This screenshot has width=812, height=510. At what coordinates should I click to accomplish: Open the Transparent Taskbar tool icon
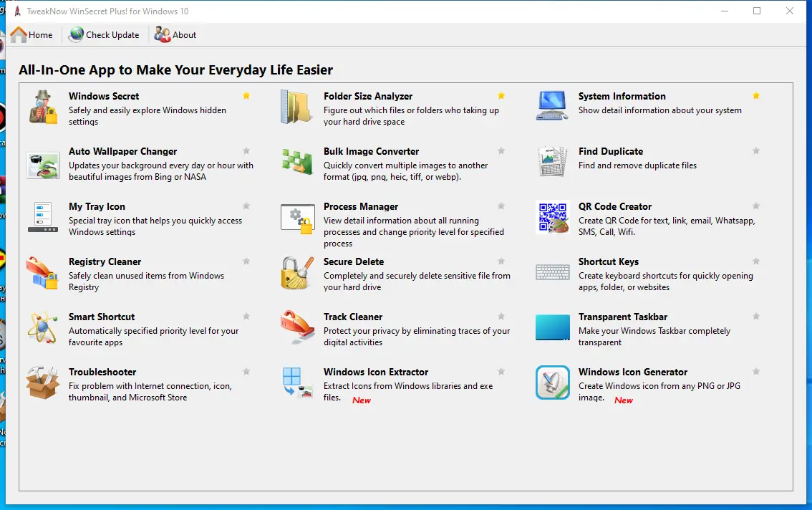[x=551, y=328]
